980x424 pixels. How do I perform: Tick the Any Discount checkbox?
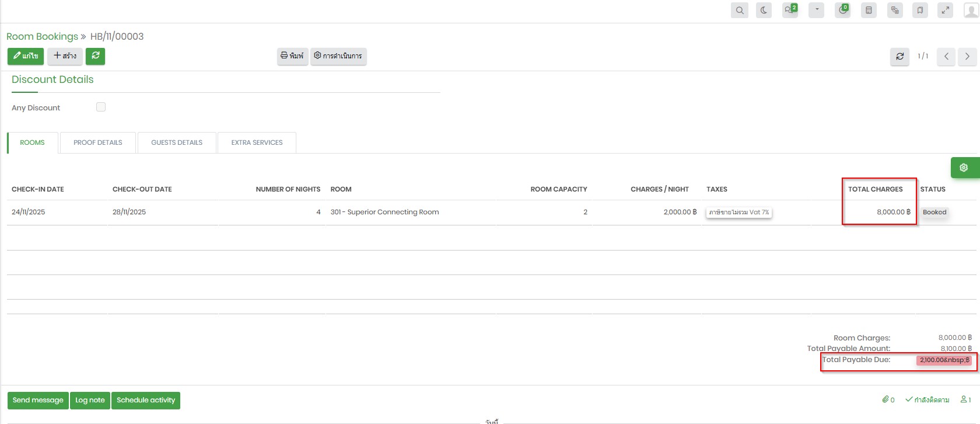[x=101, y=107]
